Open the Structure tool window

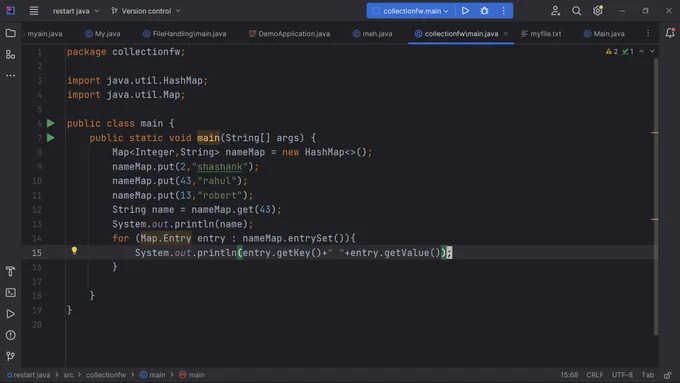10,55
